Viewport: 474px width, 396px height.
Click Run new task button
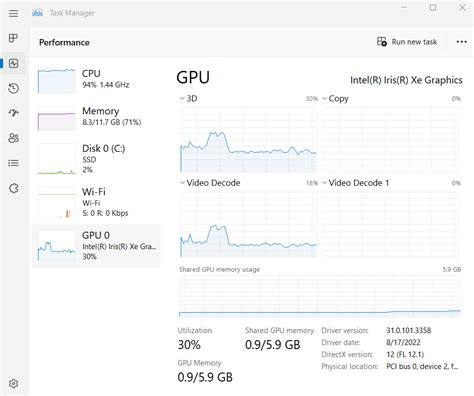tap(407, 42)
